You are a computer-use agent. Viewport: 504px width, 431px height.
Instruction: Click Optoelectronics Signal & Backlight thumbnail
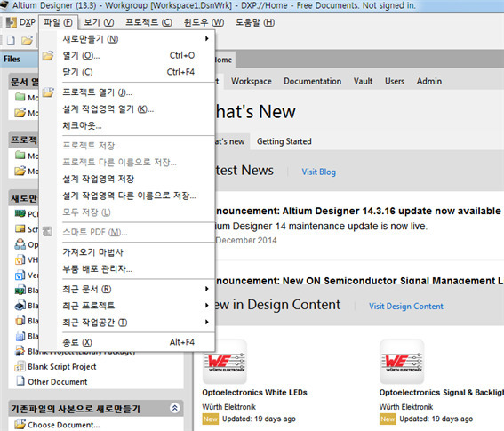pos(402,362)
